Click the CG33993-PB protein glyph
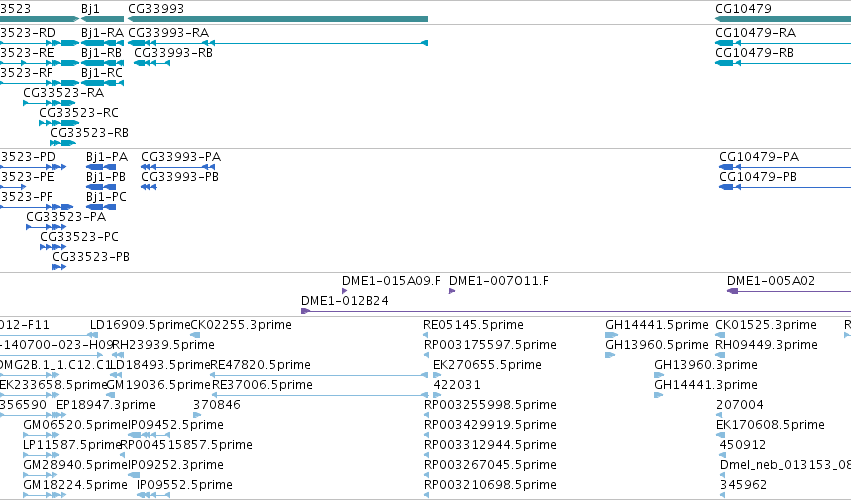The image size is (851, 500). point(149,187)
